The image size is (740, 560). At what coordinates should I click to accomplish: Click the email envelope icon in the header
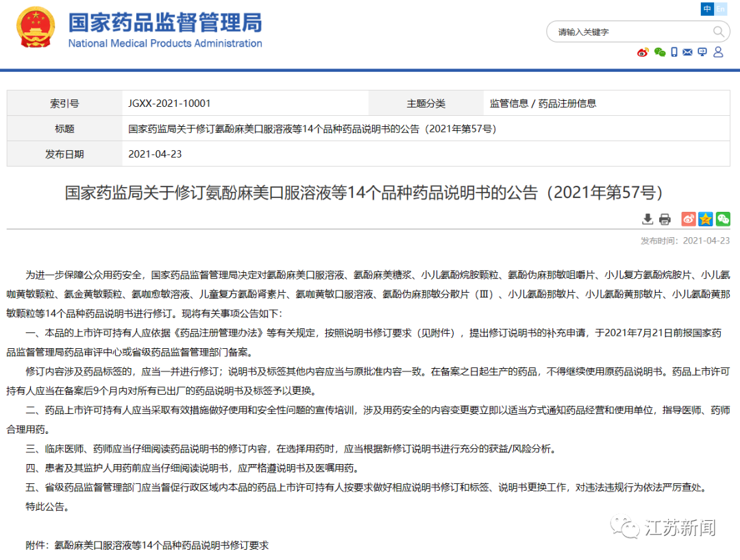(687, 52)
